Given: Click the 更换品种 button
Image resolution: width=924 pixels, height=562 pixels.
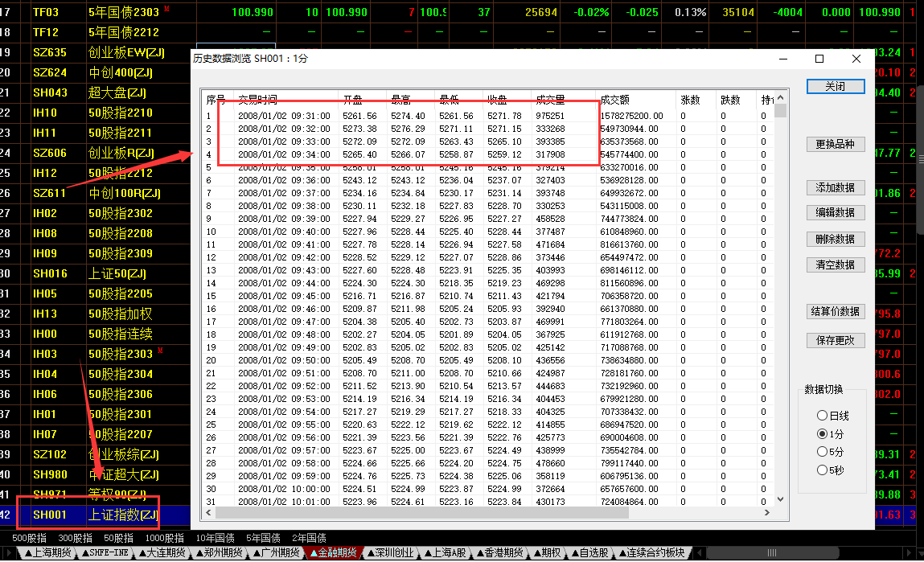Looking at the screenshot, I should click(836, 145).
